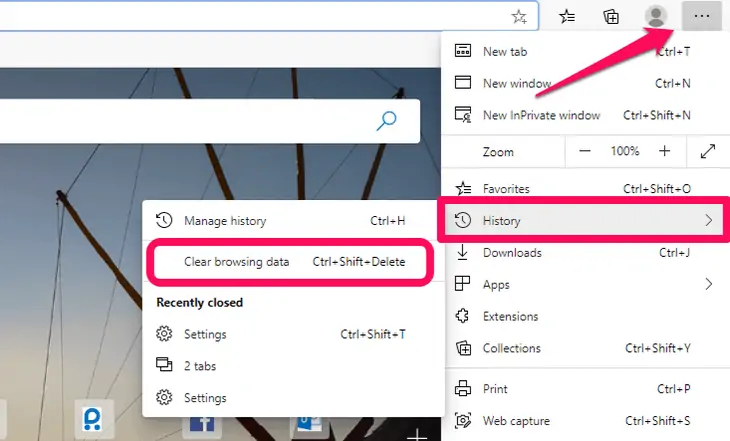730x441 pixels.
Task: Select Extensions menu item
Action: [511, 316]
